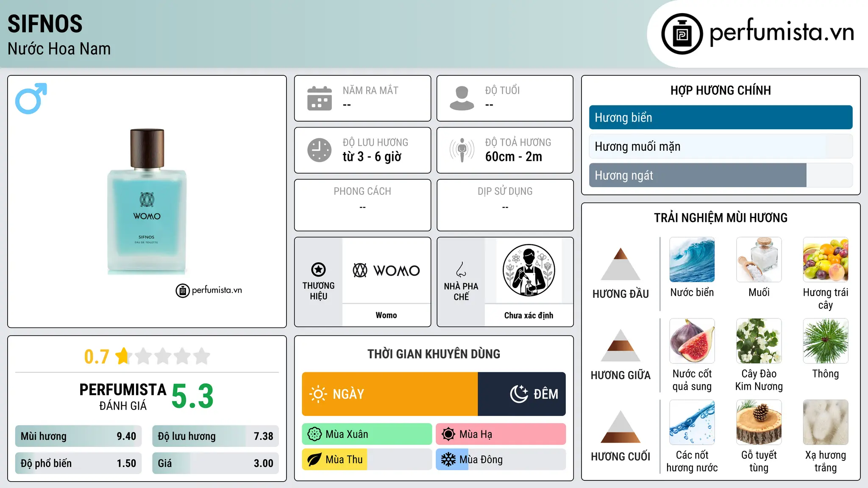Select the Hương ngát accord bar
This screenshot has width=868, height=488.
(721, 175)
